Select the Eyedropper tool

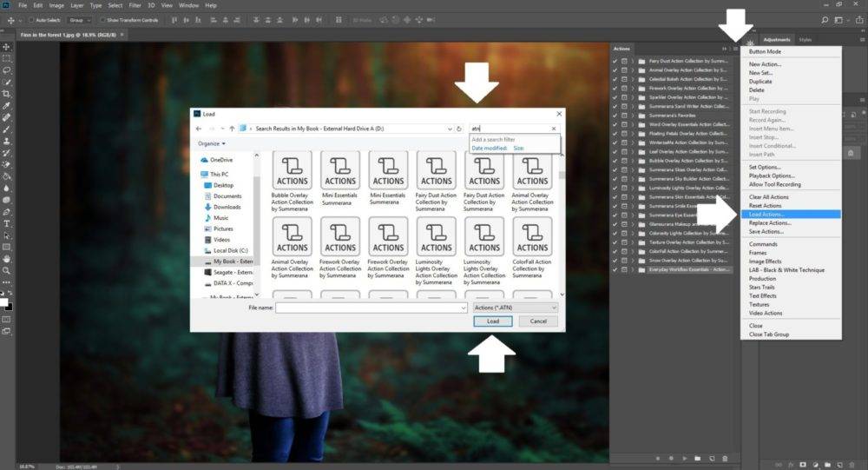pyautogui.click(x=7, y=105)
